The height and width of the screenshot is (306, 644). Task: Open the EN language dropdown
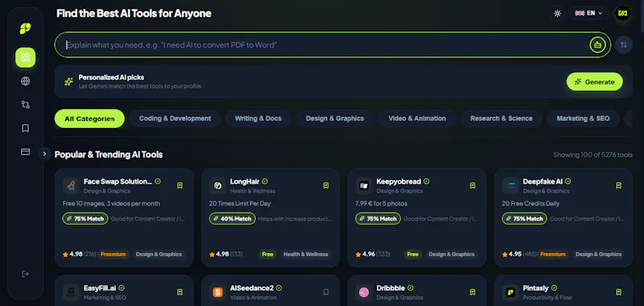(x=588, y=13)
